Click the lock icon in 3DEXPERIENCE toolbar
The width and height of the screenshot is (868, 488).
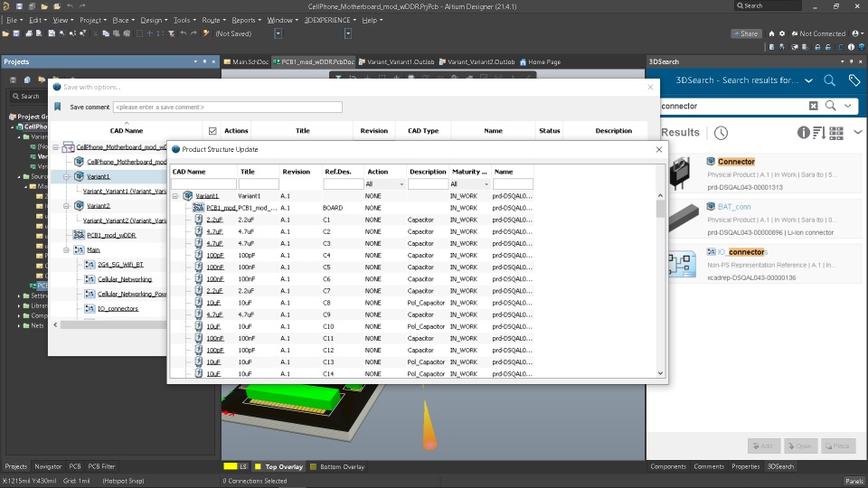(x=817, y=48)
